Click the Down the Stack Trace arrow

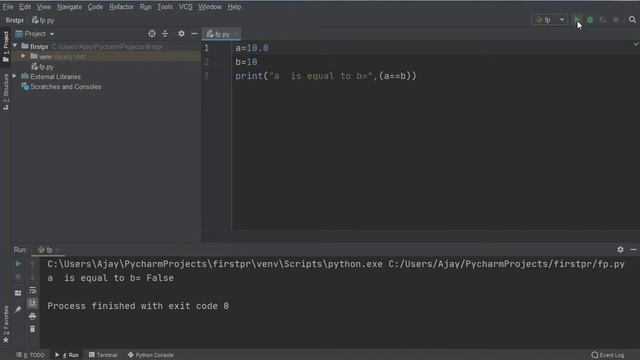coord(33,277)
